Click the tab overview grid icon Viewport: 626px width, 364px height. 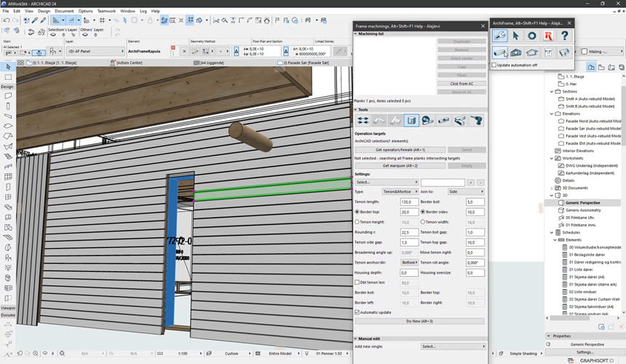21,63
